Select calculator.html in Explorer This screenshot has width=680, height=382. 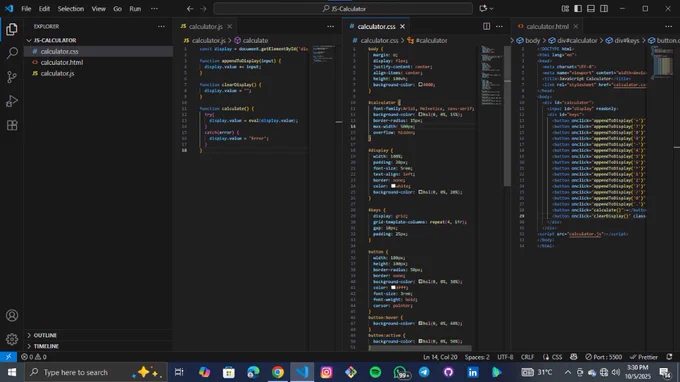98,62
